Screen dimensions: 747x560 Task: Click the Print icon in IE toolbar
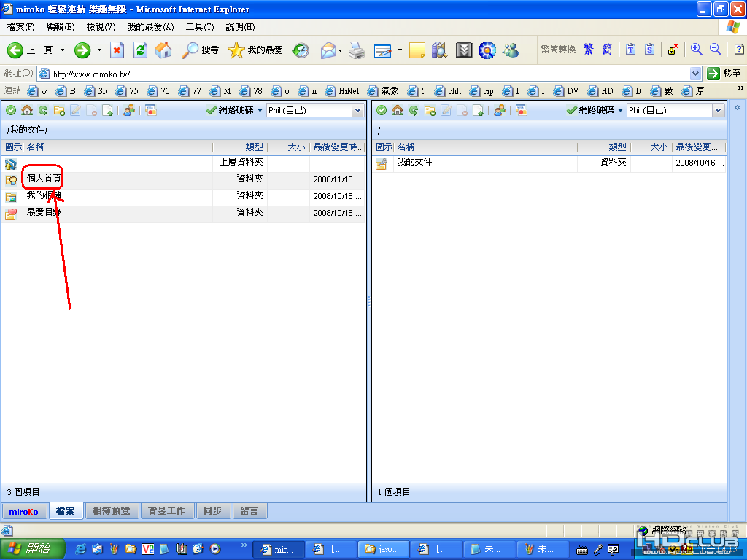pos(357,50)
